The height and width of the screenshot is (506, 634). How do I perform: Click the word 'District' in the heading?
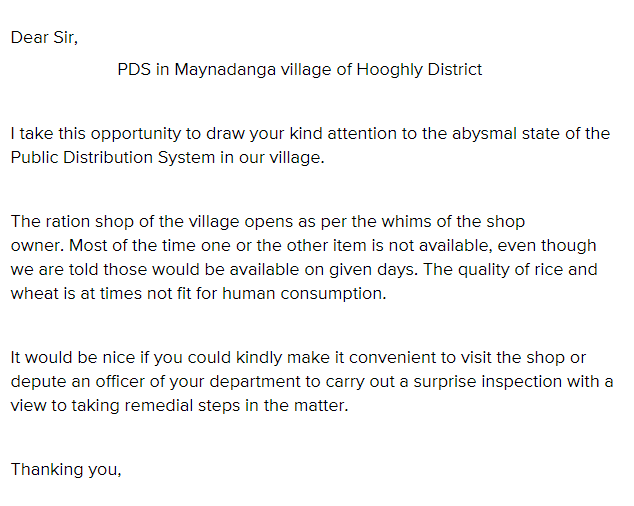pyautogui.click(x=455, y=70)
